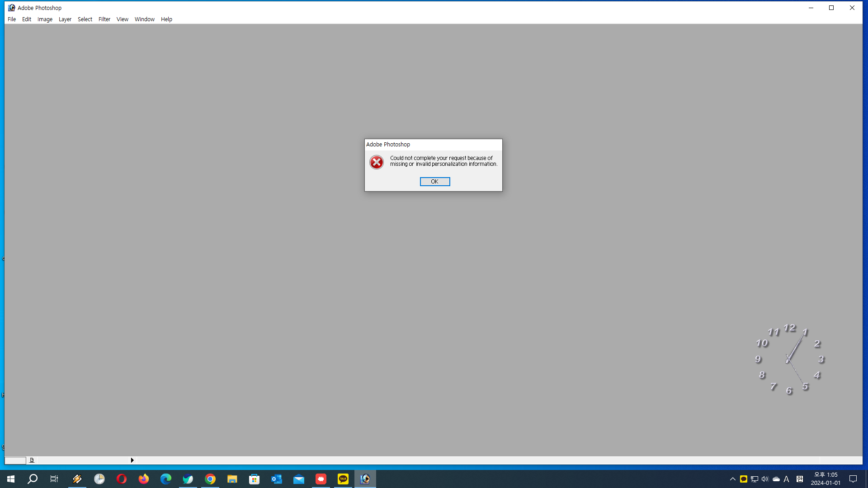This screenshot has height=488, width=868.
Task: Open the View menu
Action: click(x=123, y=19)
